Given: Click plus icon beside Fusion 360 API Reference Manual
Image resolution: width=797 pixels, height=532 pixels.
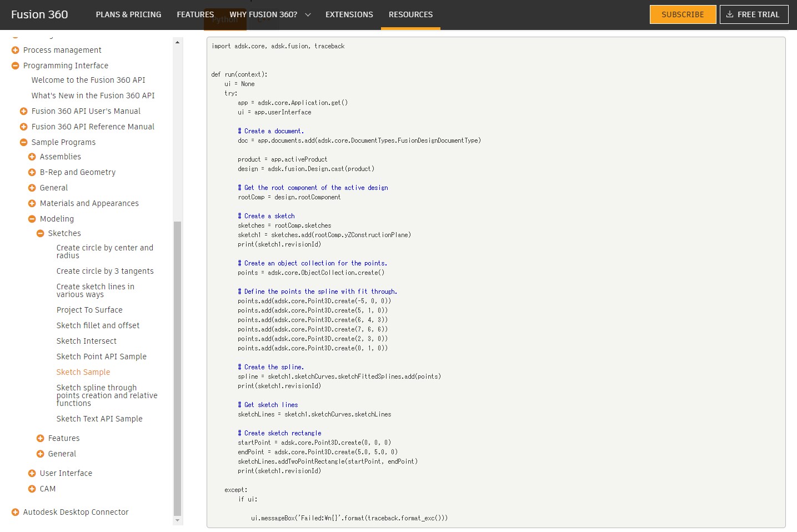Looking at the screenshot, I should (x=24, y=127).
